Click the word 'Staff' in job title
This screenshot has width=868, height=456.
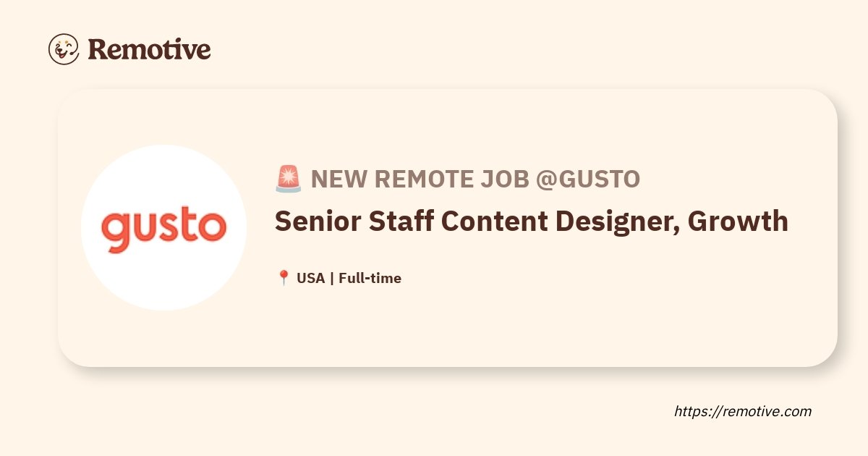(401, 221)
